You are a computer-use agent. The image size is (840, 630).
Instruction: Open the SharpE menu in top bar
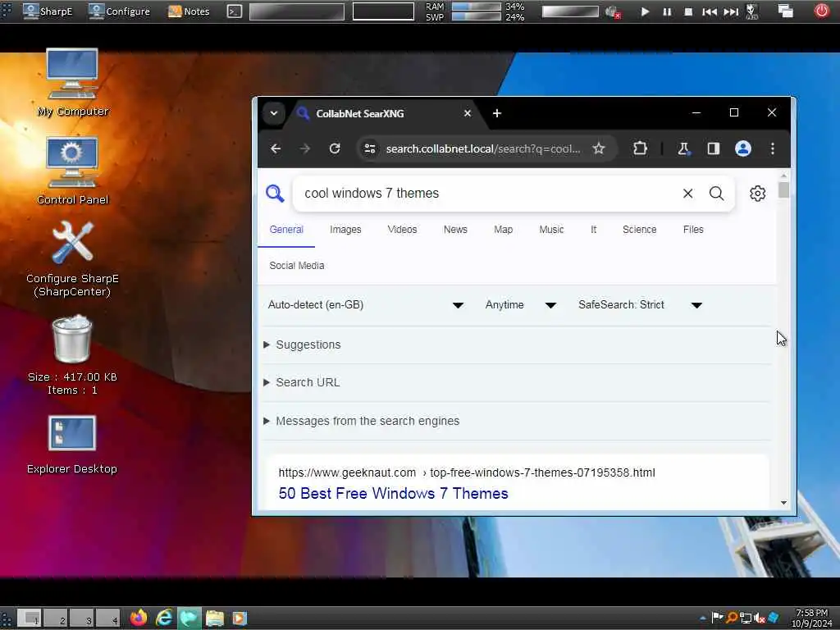click(48, 11)
